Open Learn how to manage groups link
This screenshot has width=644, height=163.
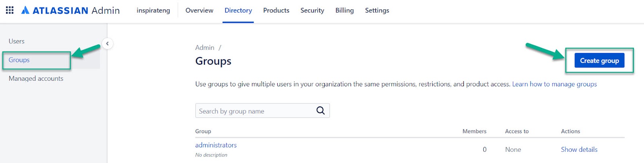pos(554,84)
